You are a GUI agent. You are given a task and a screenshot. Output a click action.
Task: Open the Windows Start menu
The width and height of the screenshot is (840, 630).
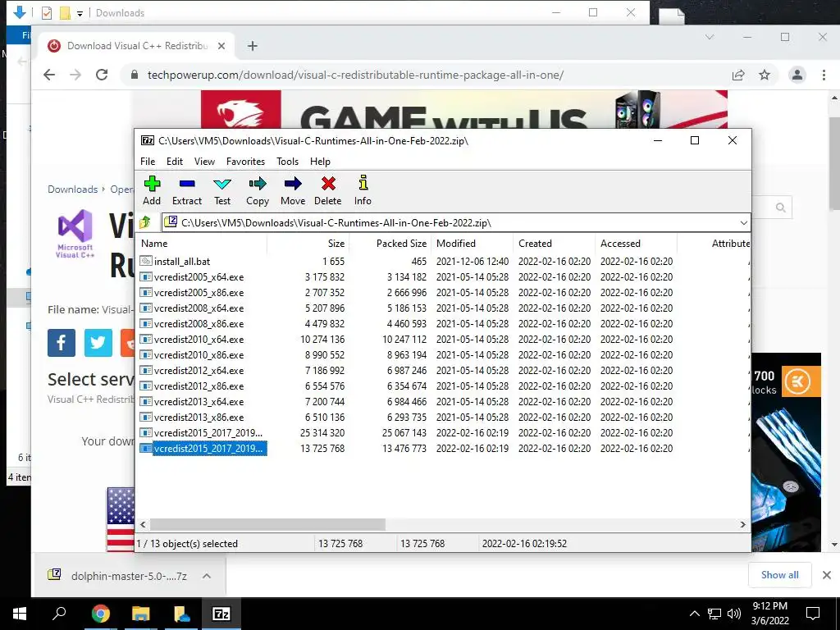[20, 614]
